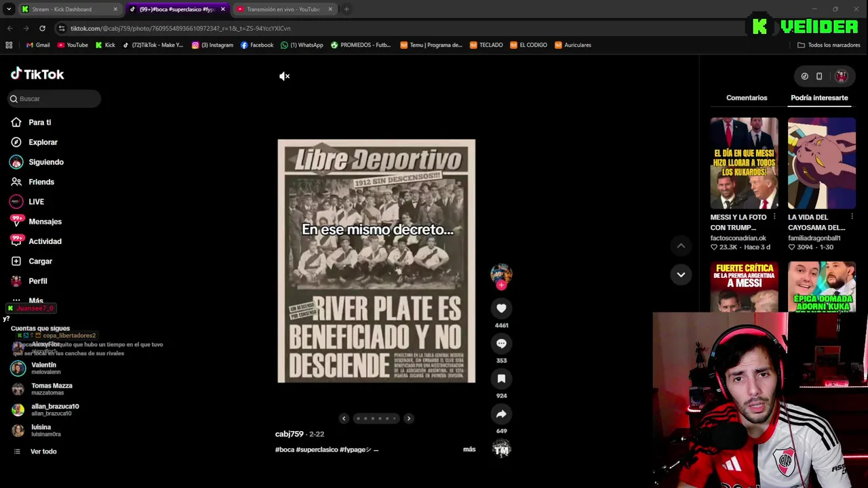This screenshot has width=868, height=488.
Task: Open Gmail bookmark
Action: coord(37,45)
